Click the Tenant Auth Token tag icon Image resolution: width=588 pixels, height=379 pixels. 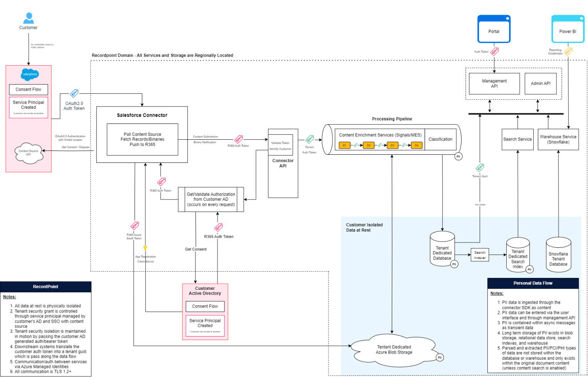309,140
